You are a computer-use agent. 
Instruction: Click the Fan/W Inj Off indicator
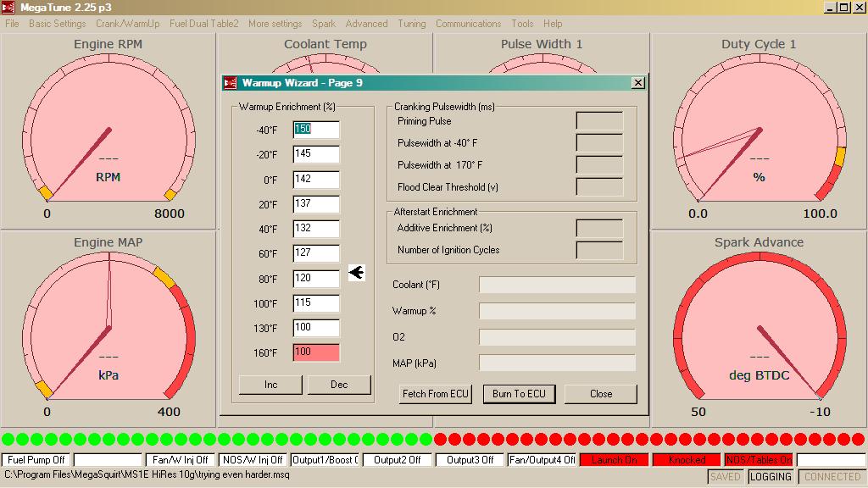pos(180,460)
